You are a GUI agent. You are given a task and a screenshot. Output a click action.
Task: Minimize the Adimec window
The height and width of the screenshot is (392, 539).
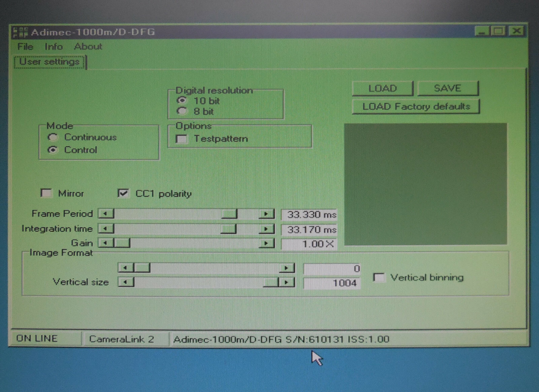click(x=482, y=31)
